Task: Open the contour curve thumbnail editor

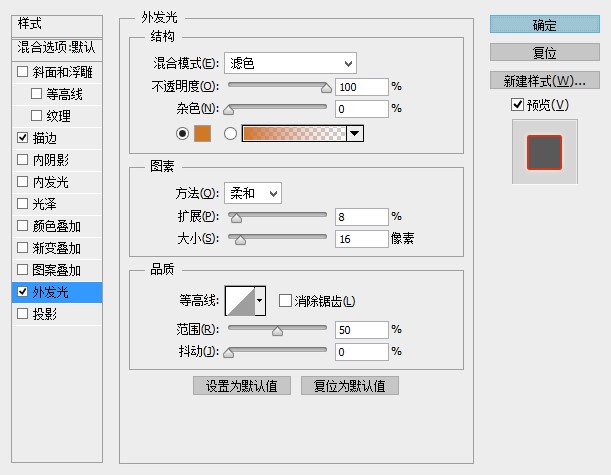Action: coord(240,301)
